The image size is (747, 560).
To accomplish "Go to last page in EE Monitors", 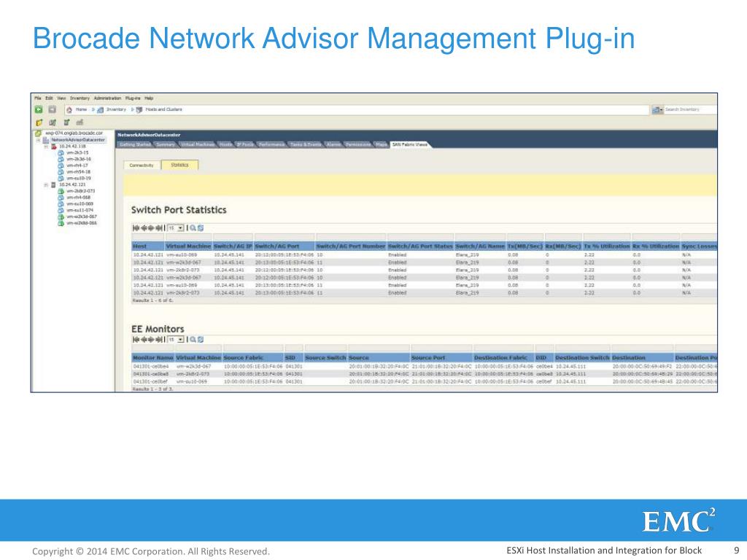I will pos(159,340).
